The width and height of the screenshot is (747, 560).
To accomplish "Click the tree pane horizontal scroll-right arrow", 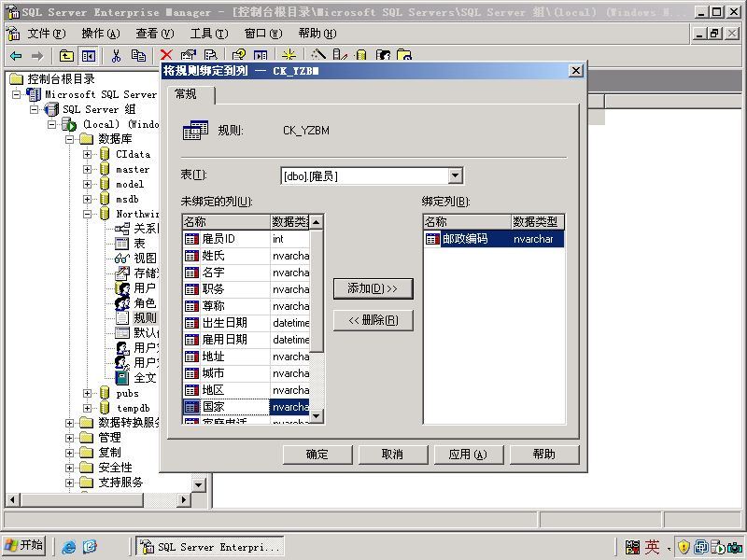I will (183, 499).
